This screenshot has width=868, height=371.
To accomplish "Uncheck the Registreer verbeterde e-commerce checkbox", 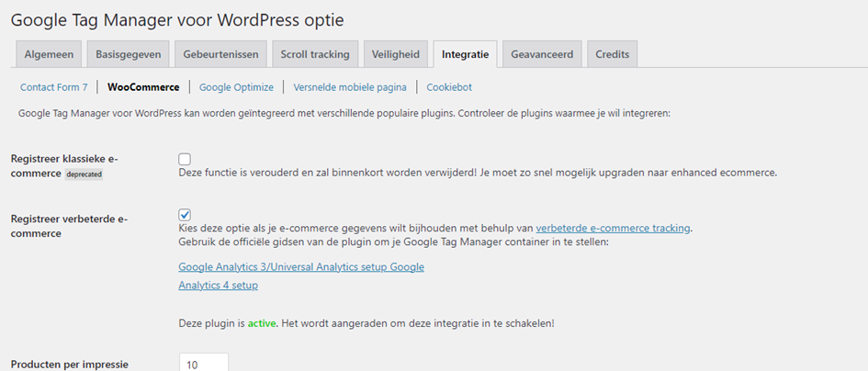I will (185, 215).
